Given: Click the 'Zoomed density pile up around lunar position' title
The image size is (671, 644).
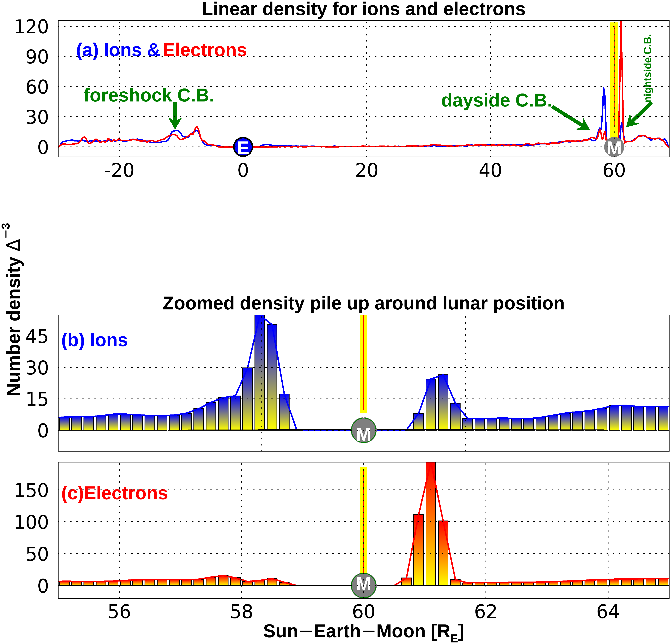Looking at the screenshot, I should (x=363, y=303).
